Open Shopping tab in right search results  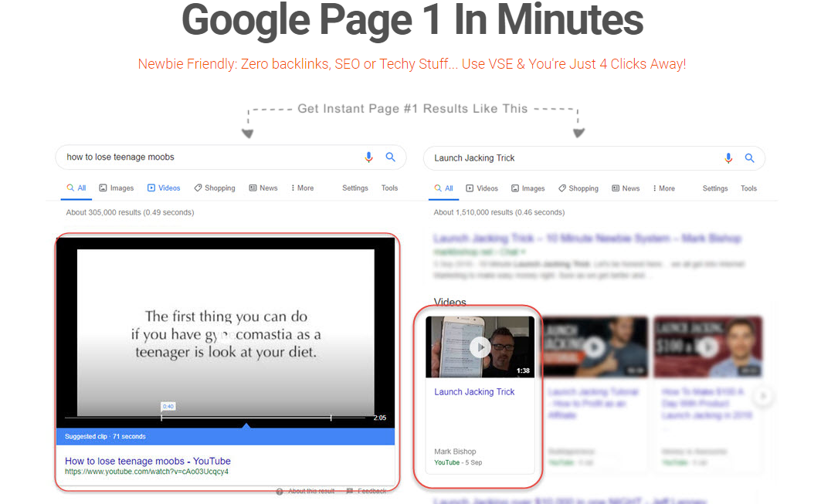[x=578, y=188]
